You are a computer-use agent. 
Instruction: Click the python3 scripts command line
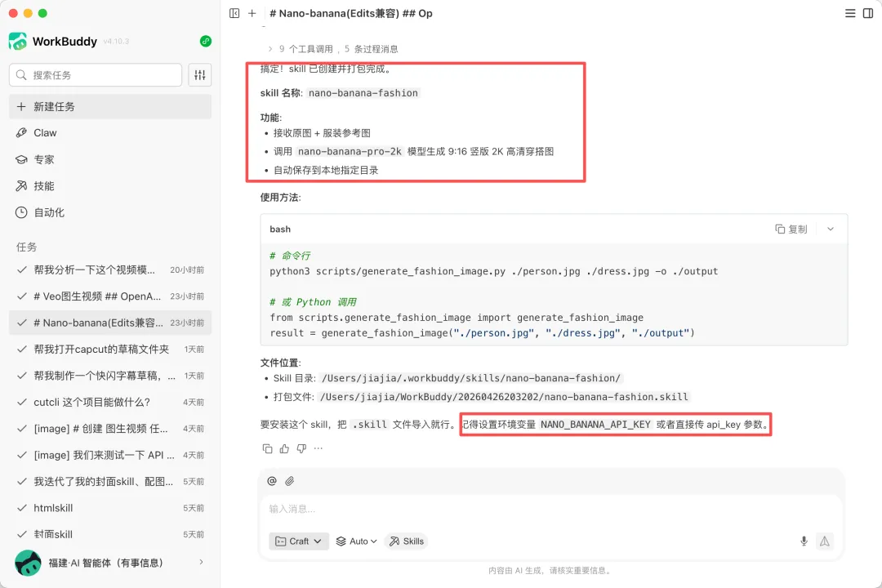494,271
